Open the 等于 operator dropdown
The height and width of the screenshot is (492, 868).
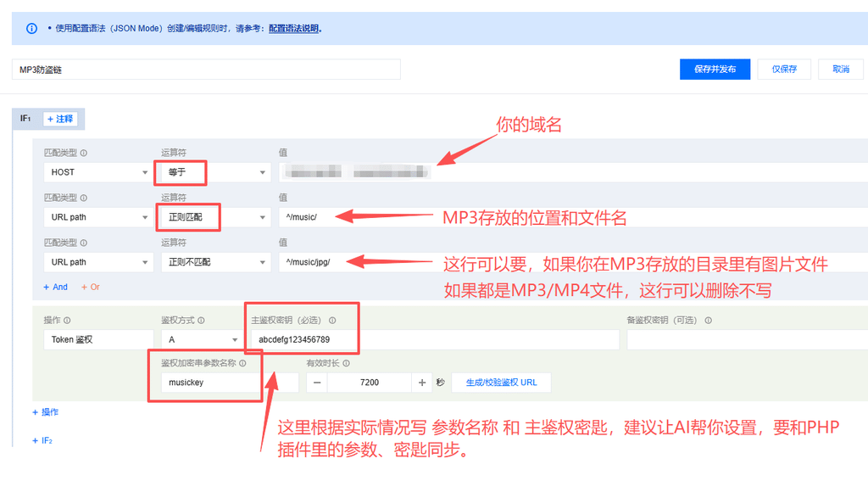coord(216,172)
